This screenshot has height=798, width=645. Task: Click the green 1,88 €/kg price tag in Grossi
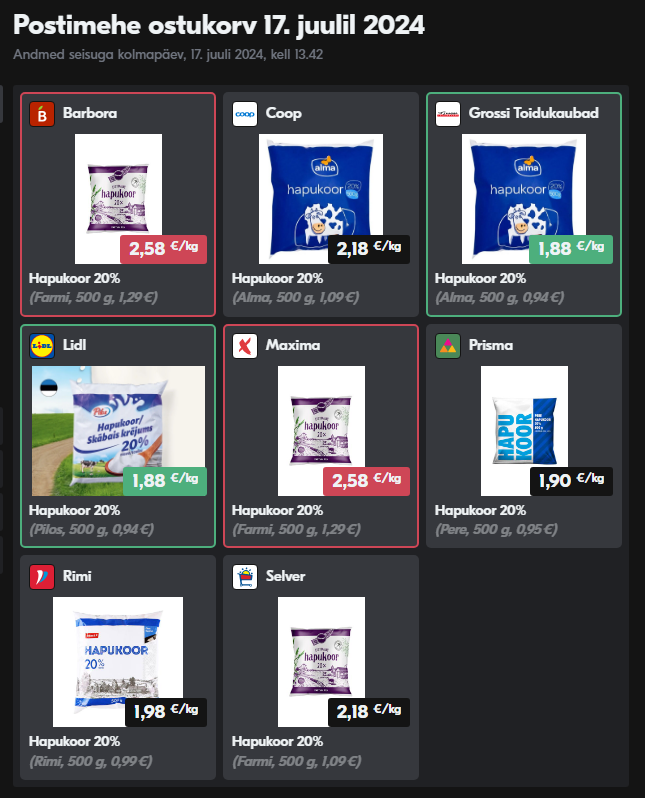pos(571,249)
